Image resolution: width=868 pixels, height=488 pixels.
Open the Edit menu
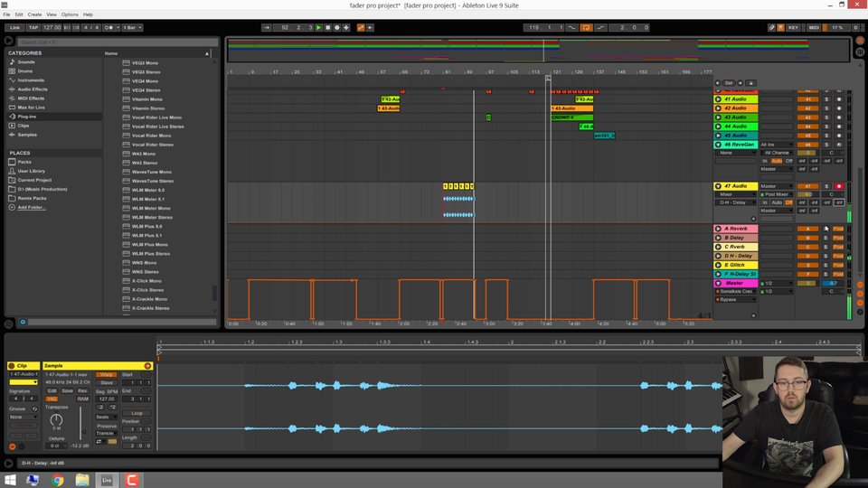(x=19, y=14)
